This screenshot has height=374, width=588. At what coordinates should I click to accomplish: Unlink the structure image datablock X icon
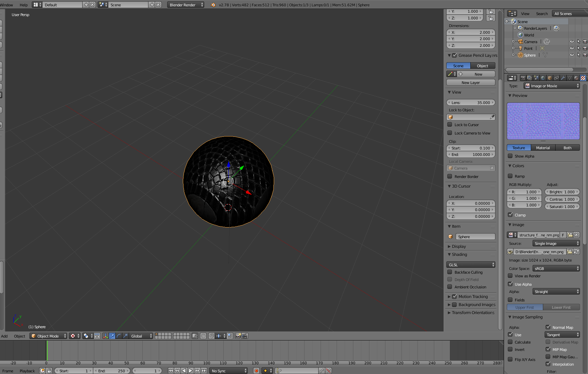tap(577, 235)
